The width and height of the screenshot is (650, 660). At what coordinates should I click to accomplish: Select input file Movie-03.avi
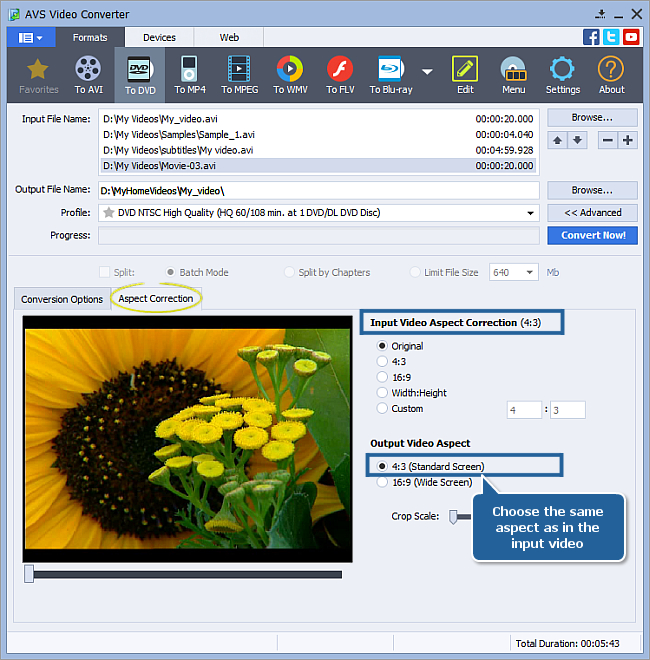[319, 166]
